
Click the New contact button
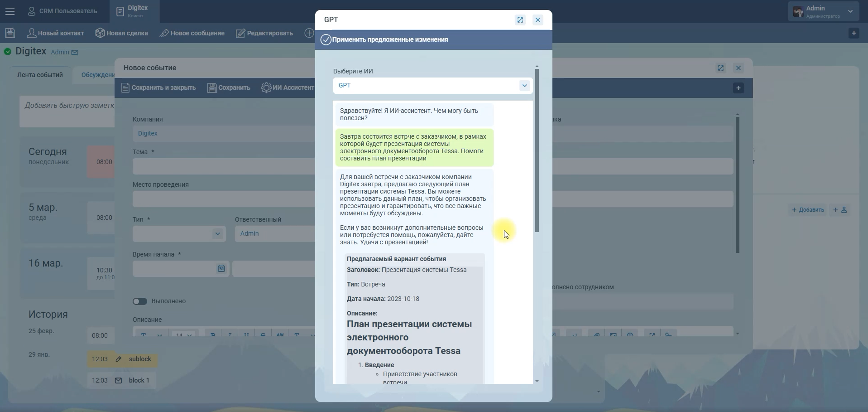point(56,33)
